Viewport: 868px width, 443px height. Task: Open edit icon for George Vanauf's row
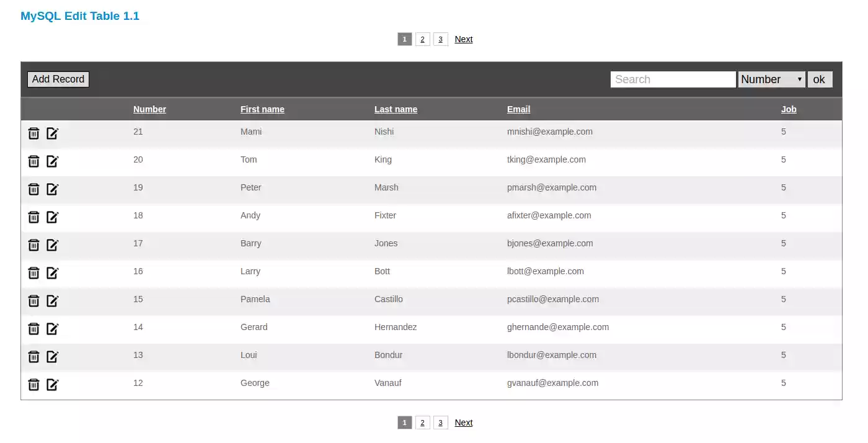click(x=53, y=384)
